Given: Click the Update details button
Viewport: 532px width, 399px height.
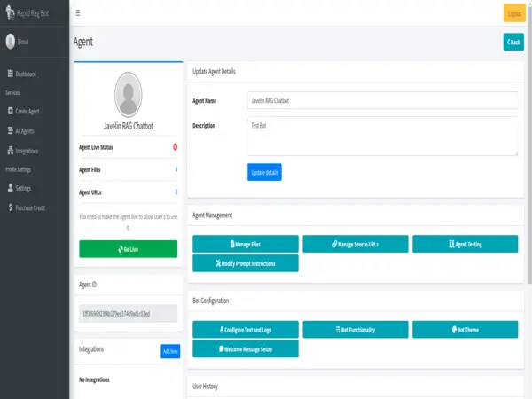Looking at the screenshot, I should 264,172.
